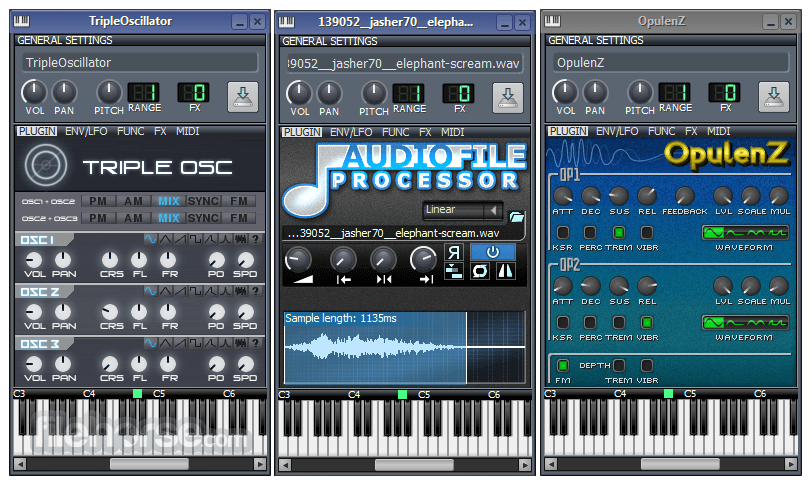811x483 pixels.
Task: Click TripleOscillator FX channel LCD
Action: 193,93
